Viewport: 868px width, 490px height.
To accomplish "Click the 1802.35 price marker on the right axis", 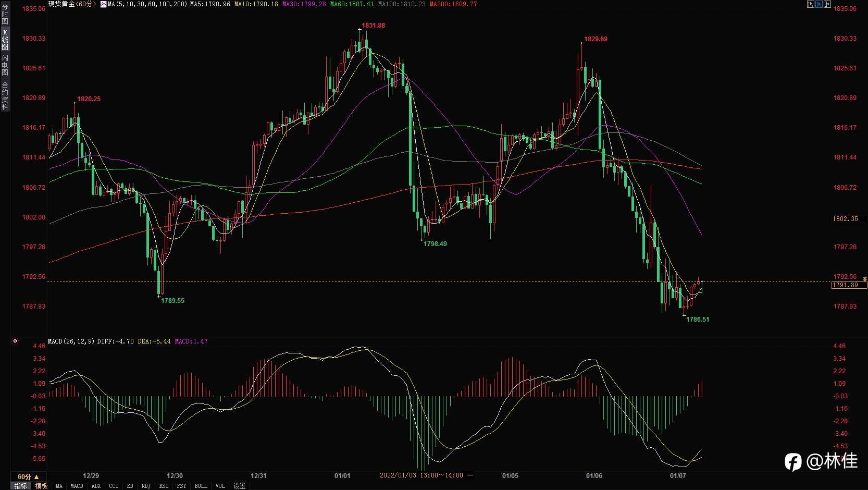I will [845, 219].
